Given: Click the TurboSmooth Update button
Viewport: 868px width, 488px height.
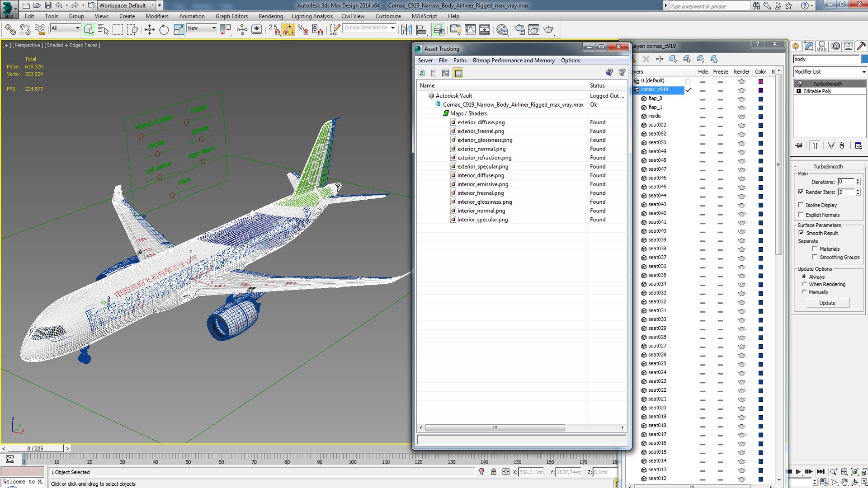Looking at the screenshot, I should [x=827, y=303].
